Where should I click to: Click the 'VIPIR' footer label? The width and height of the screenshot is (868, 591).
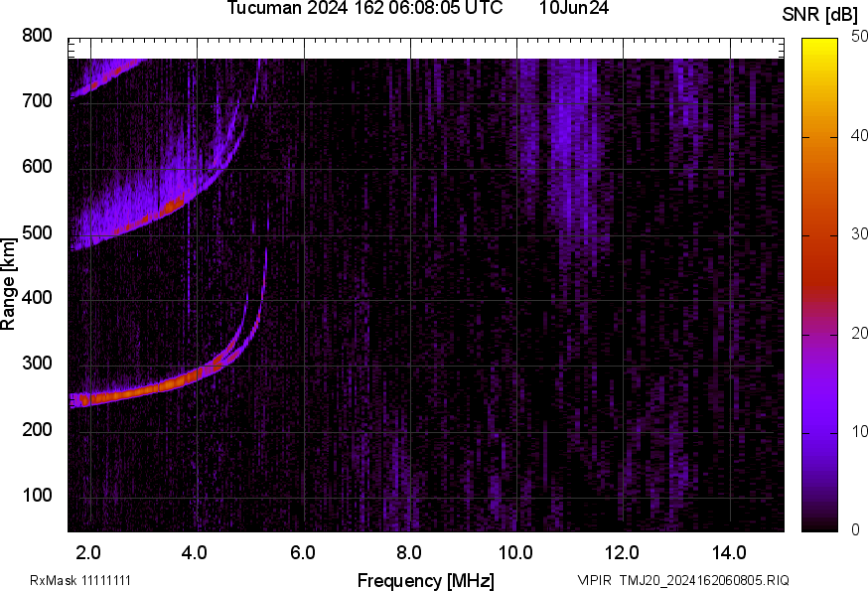pyautogui.click(x=595, y=581)
